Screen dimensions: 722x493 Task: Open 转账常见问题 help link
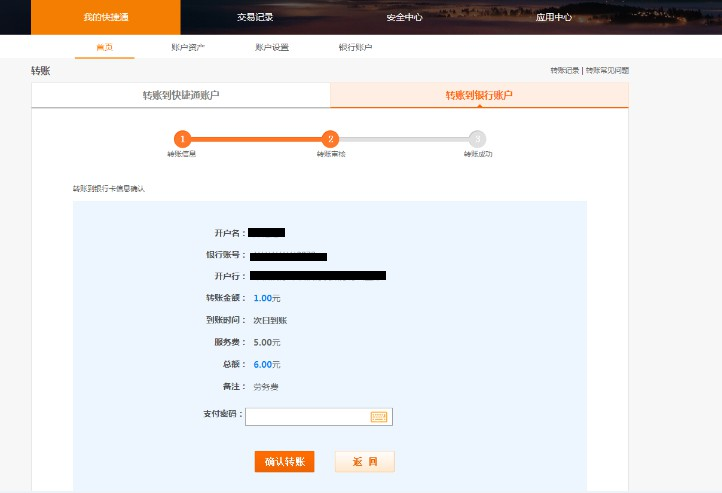point(607,70)
